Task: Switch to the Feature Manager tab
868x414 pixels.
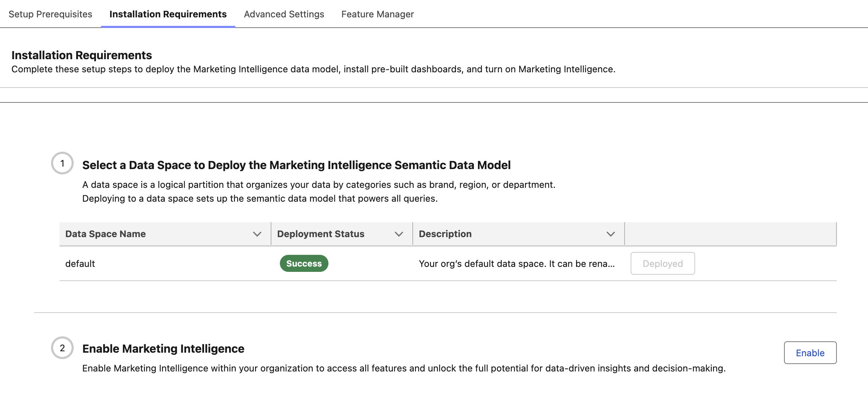Action: click(377, 14)
